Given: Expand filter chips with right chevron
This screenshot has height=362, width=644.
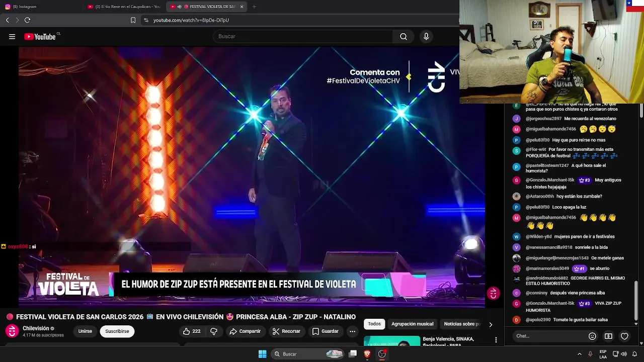Looking at the screenshot, I should click(491, 324).
